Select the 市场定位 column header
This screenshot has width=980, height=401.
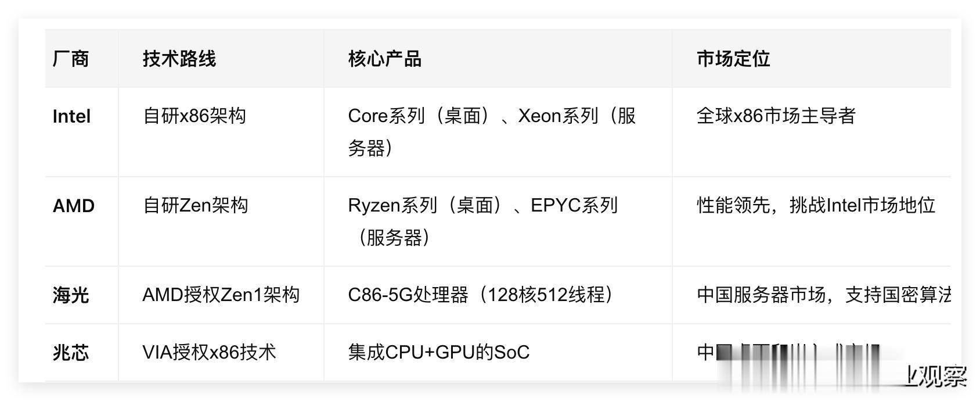tap(733, 59)
